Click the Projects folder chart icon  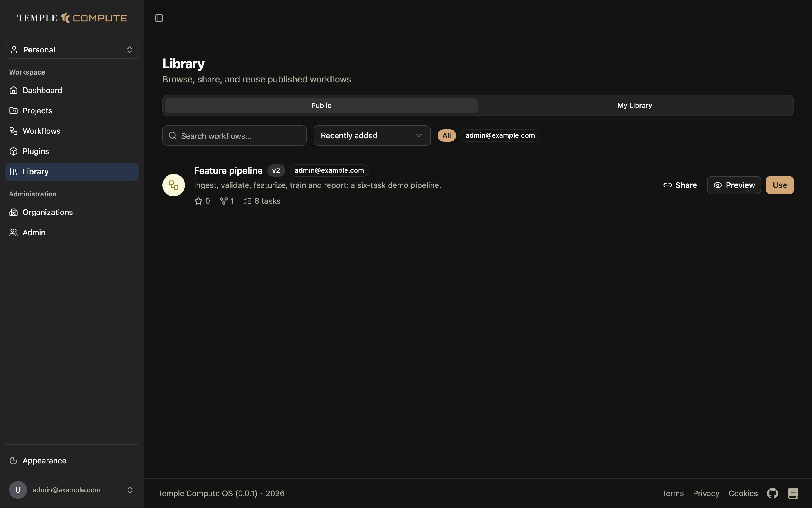pos(14,111)
